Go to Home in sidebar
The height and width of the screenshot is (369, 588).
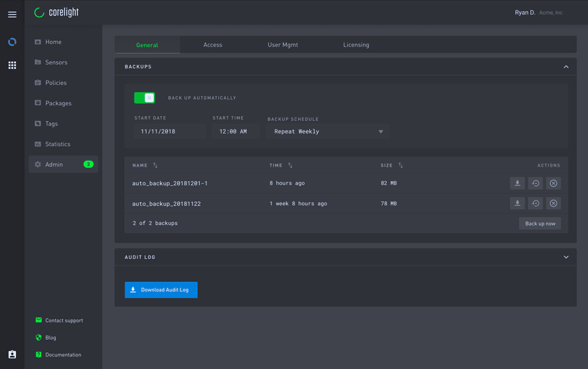[x=53, y=42]
